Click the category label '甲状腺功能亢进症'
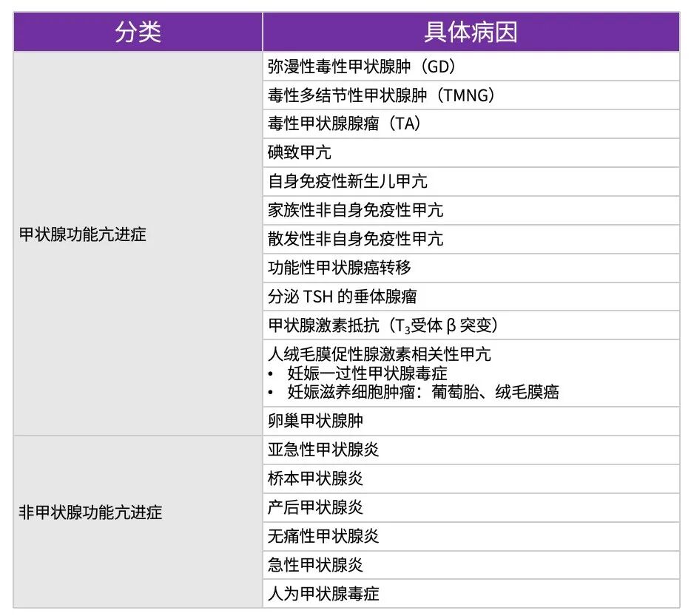 [x=82, y=234]
